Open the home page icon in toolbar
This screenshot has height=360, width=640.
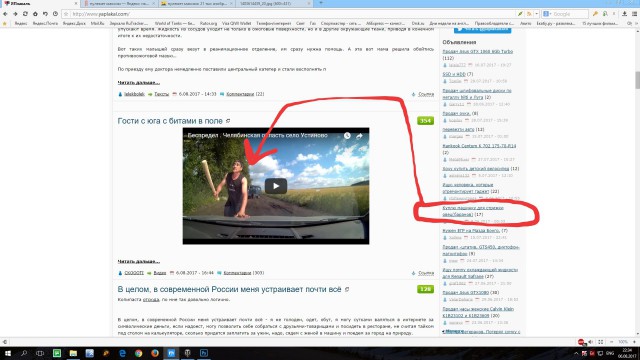[35, 14]
